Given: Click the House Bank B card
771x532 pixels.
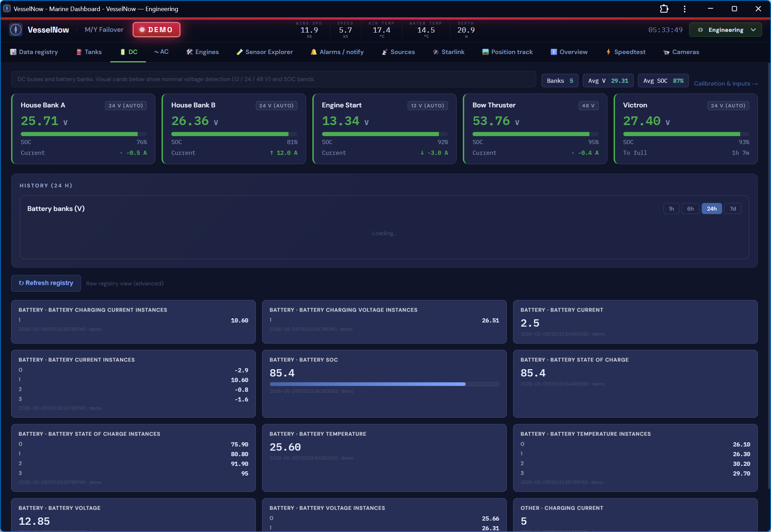Looking at the screenshot, I should click(234, 129).
